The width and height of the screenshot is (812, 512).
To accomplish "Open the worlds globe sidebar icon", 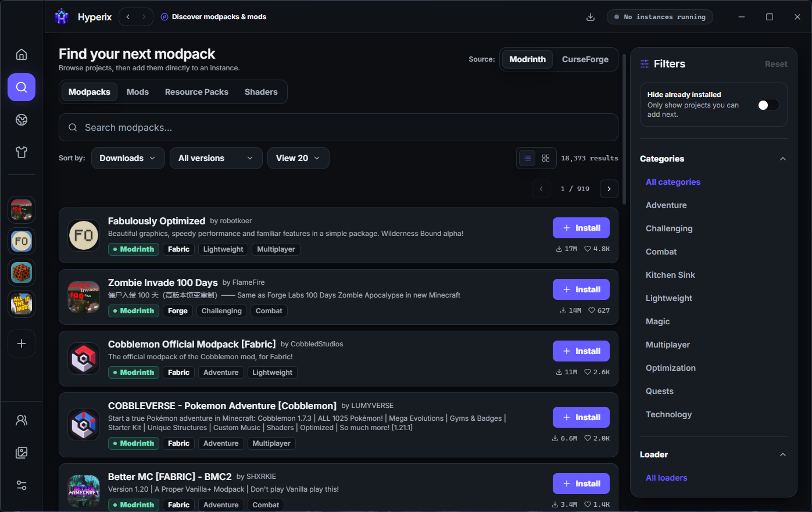I will tap(22, 120).
